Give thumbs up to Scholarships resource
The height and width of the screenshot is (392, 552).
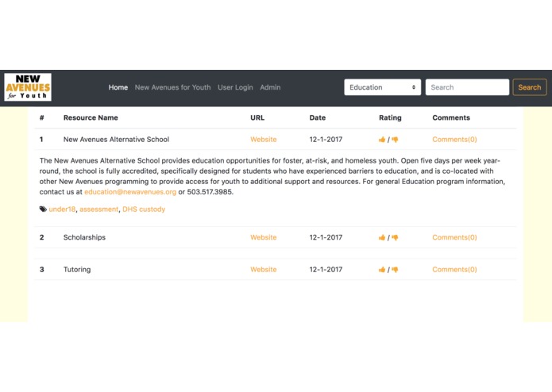[382, 238]
